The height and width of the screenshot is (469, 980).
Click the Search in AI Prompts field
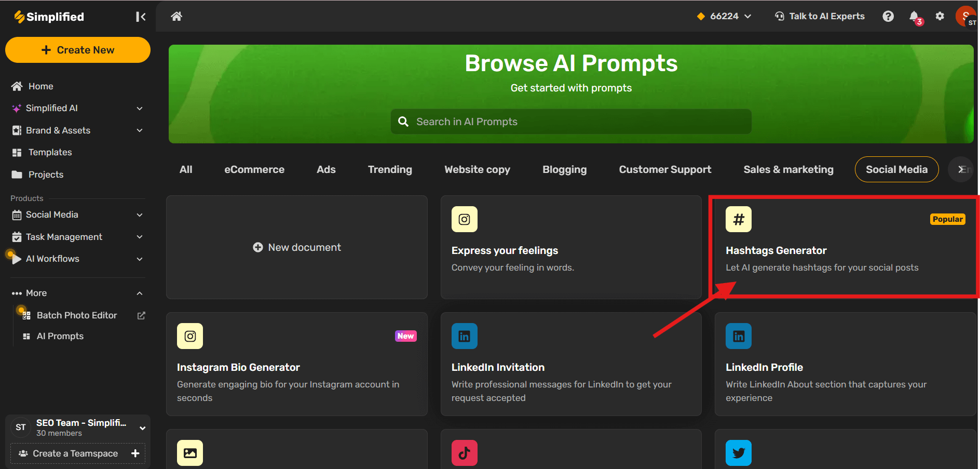(571, 122)
